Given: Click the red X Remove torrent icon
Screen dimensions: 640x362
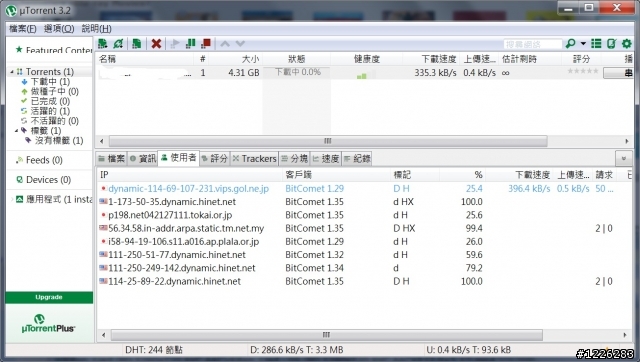Looking at the screenshot, I should pyautogui.click(x=156, y=43).
